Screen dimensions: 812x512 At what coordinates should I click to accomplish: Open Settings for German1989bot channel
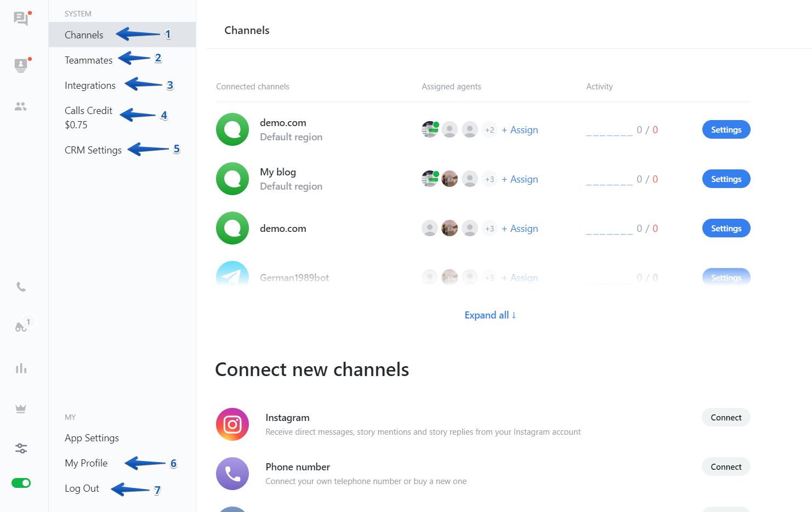click(726, 277)
